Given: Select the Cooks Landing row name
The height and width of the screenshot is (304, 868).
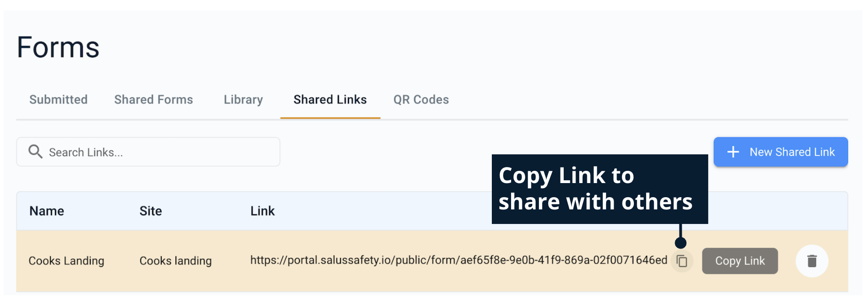Looking at the screenshot, I should pyautogui.click(x=66, y=261).
